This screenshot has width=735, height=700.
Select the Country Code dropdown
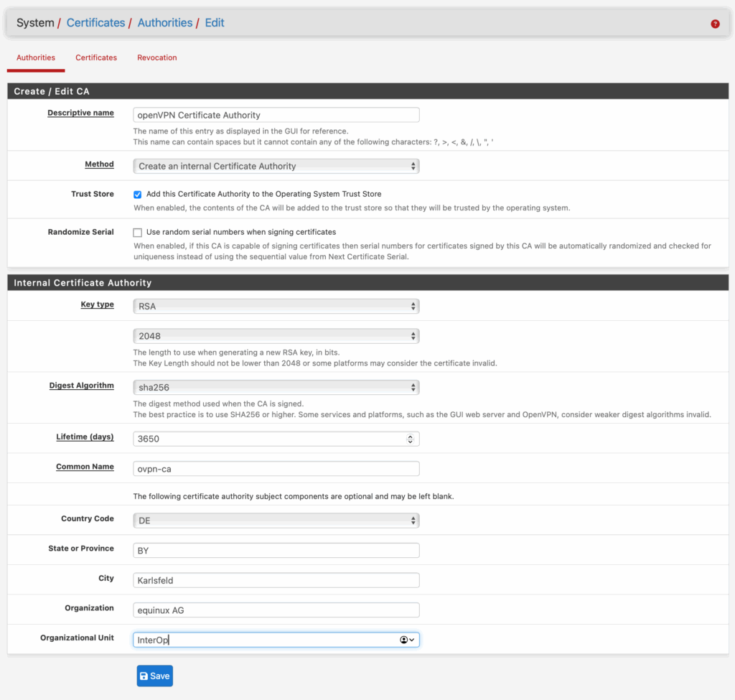[276, 521]
